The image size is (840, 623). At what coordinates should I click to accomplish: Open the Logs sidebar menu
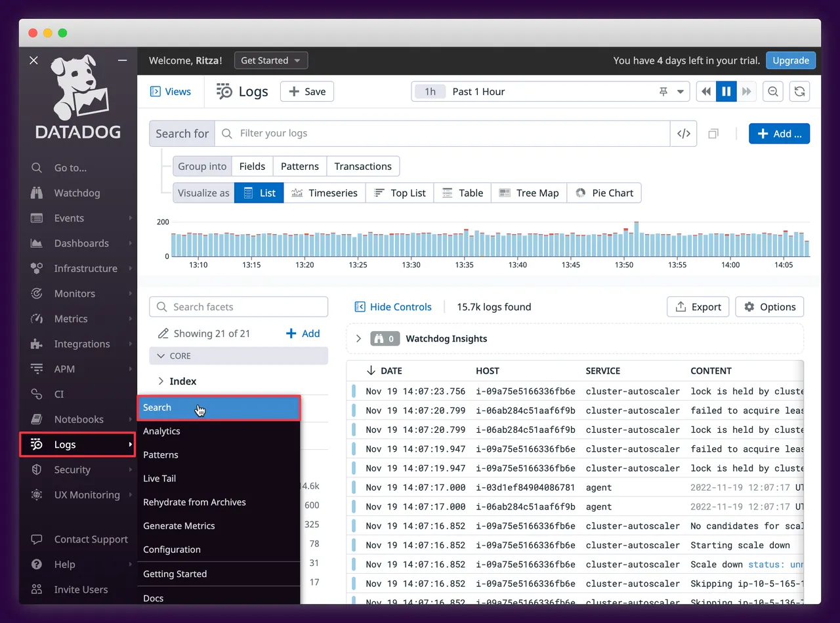(77, 445)
